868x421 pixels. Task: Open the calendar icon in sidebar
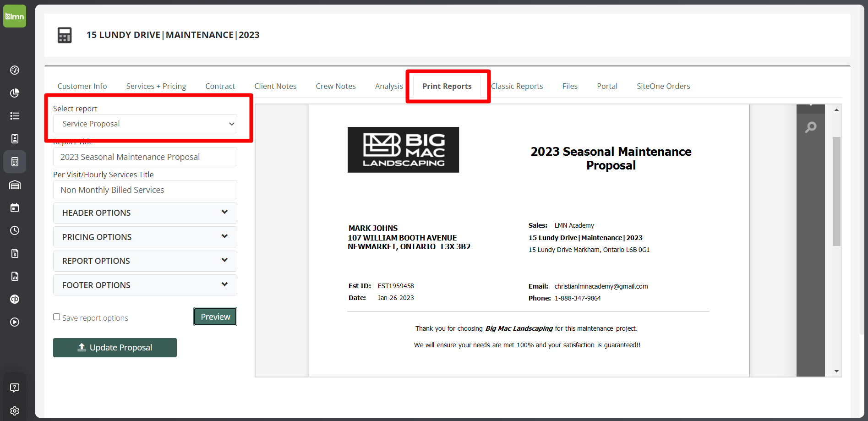15,208
